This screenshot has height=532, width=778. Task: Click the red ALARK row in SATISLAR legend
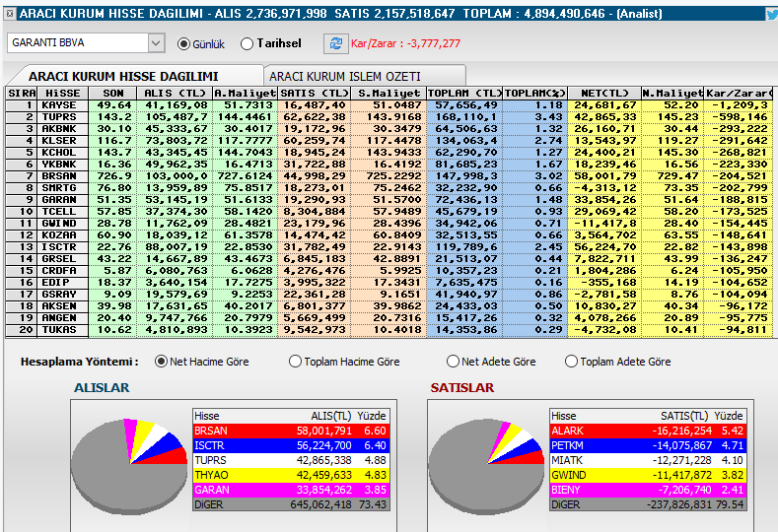648,431
